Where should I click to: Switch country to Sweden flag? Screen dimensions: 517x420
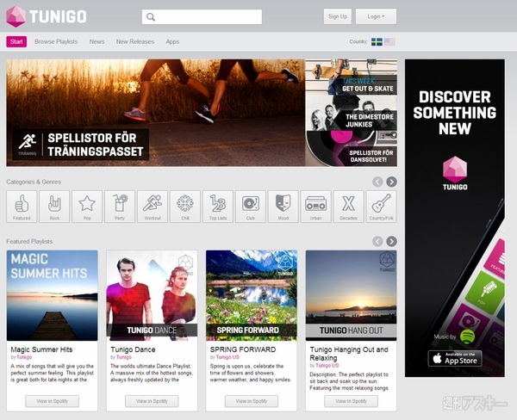pos(377,42)
